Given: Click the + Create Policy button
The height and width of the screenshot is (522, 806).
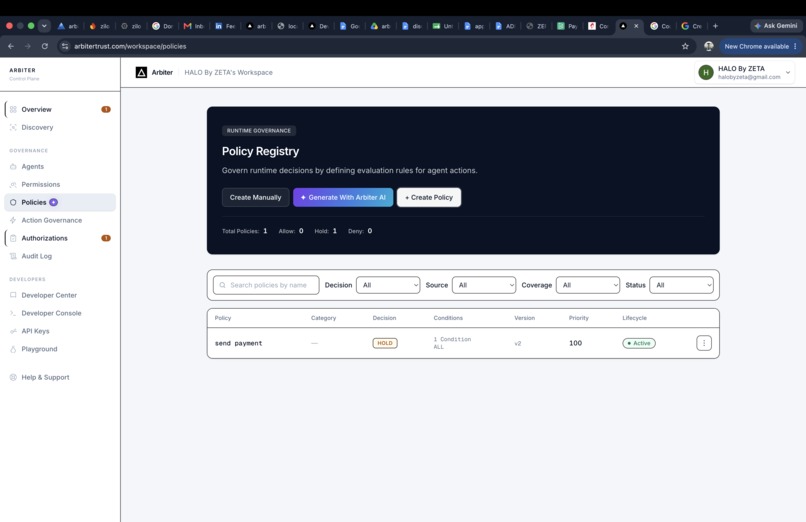Looking at the screenshot, I should (x=429, y=197).
